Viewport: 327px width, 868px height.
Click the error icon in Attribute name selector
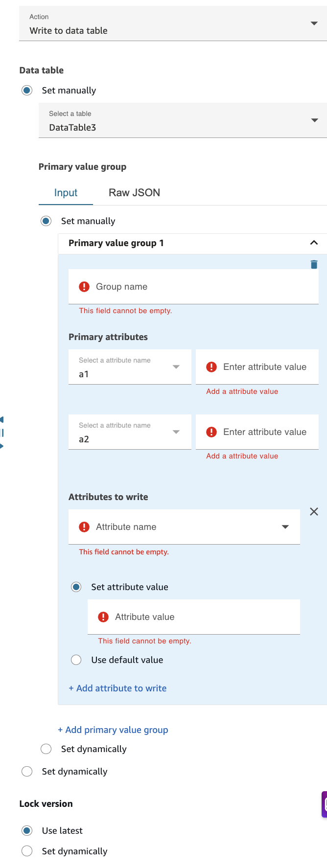[x=84, y=526]
